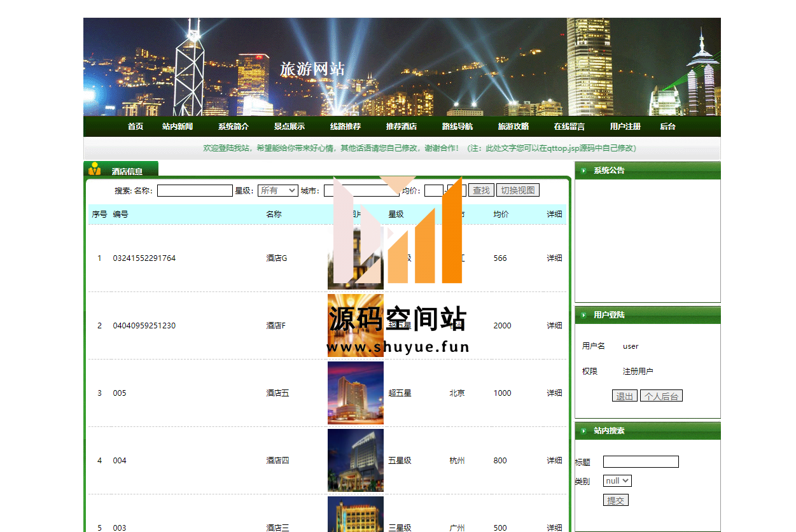The image size is (796, 532).
Task: Expand the 星级 dropdown showing 所有
Action: (x=278, y=190)
